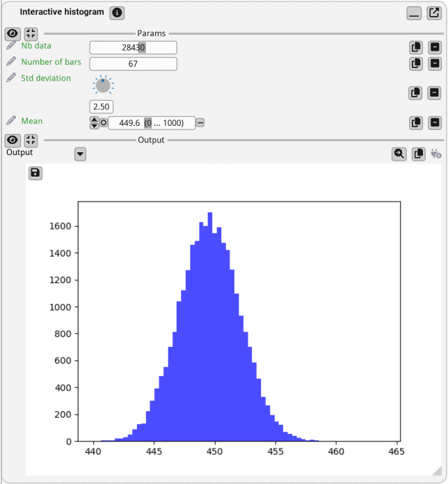Edit the Nb data parameter pencil icon
The image size is (448, 484).
[x=11, y=46]
